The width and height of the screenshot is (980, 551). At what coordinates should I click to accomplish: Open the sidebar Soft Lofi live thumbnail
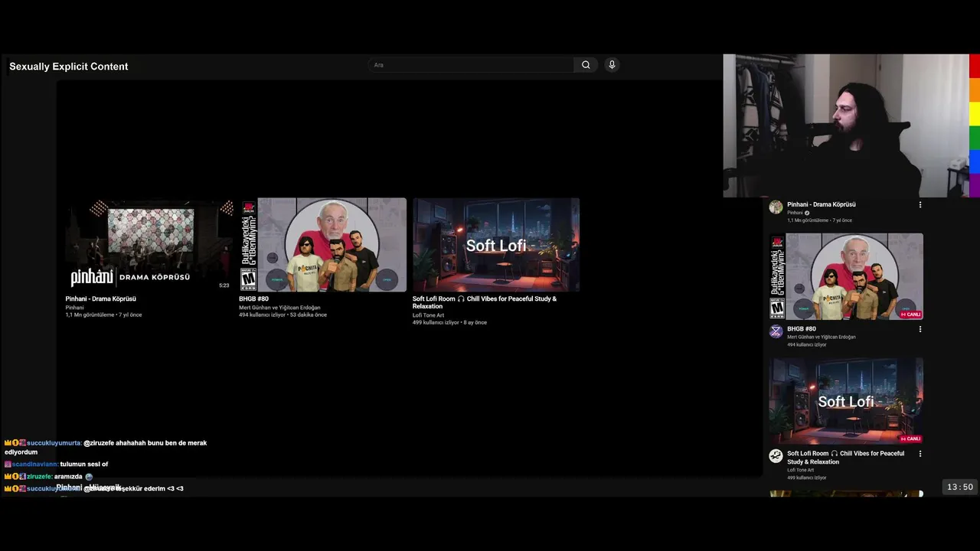point(846,401)
